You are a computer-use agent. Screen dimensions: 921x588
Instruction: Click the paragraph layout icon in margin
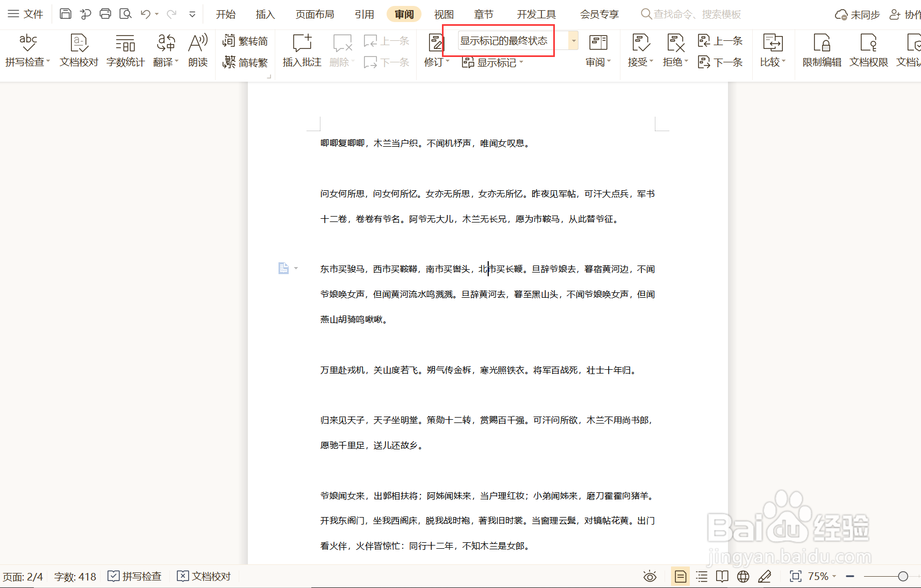point(283,268)
